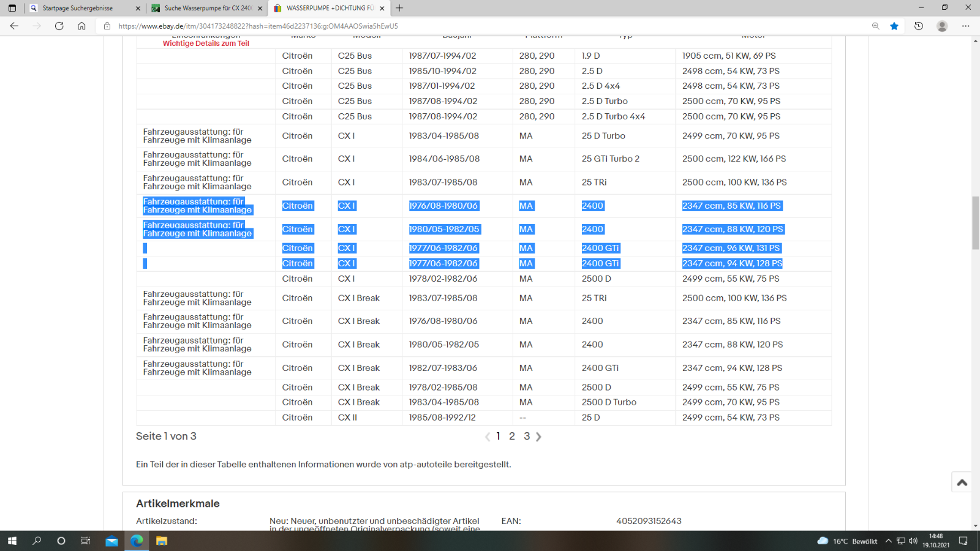Open the browser profile menu
980x551 pixels.
pyautogui.click(x=942, y=26)
